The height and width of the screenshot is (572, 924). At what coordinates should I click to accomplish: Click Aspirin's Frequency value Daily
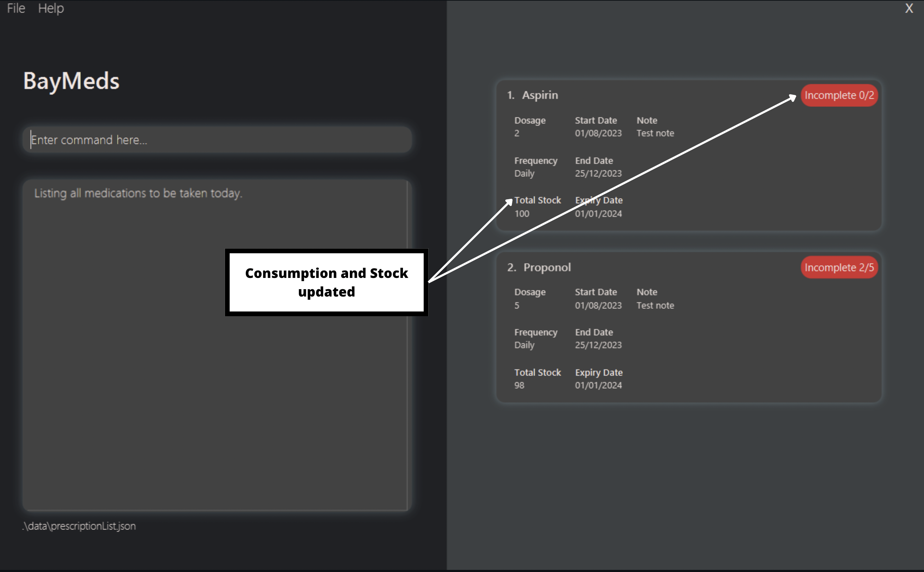pyautogui.click(x=524, y=174)
